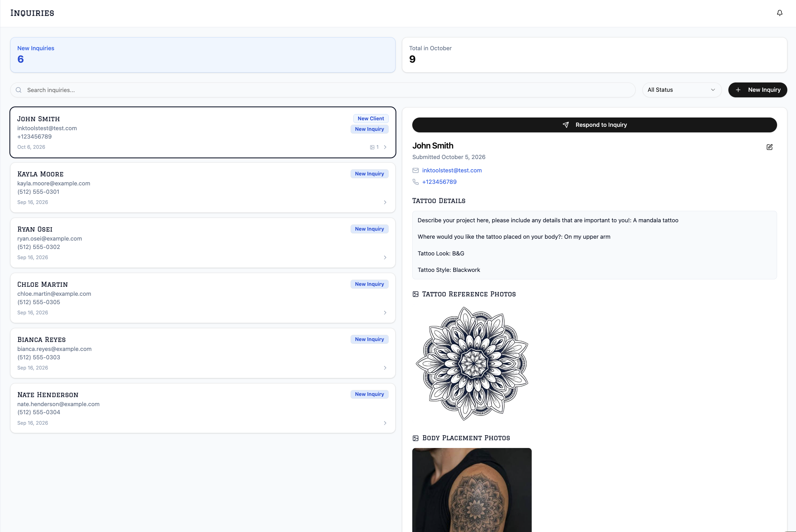Screen dimensions: 796x532
Task: Click the Oct 6, 2026 date text
Action: (31, 147)
